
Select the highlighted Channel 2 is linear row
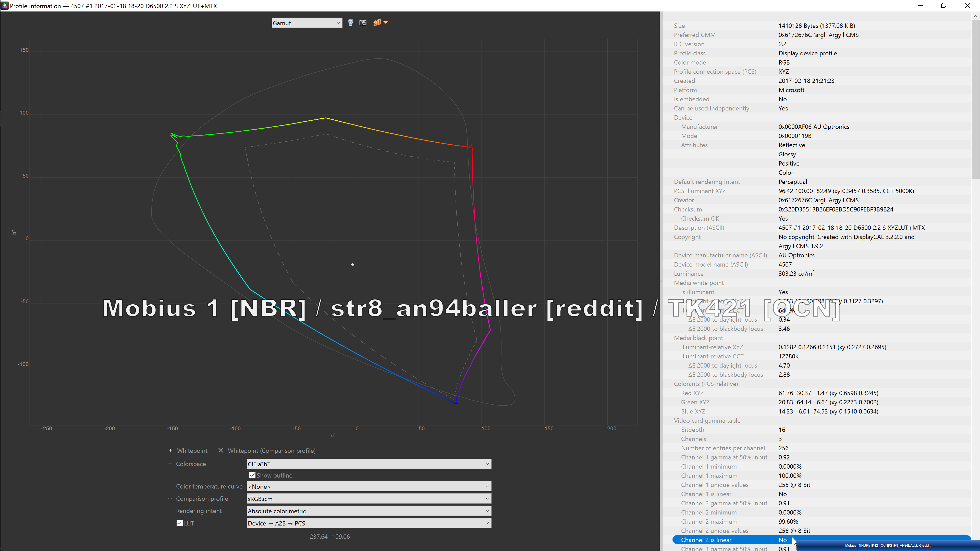pyautogui.click(x=821, y=540)
